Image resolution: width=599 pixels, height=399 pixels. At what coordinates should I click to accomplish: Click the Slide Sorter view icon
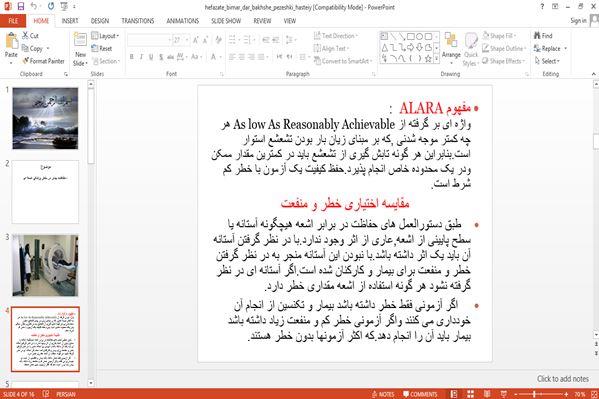470,394
